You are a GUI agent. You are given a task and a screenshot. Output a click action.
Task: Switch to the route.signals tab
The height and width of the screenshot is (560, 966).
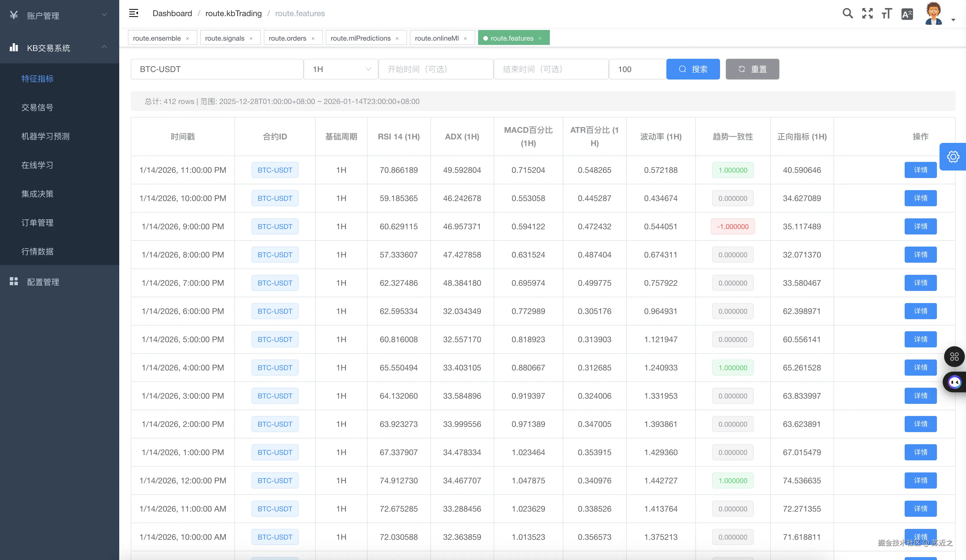224,38
